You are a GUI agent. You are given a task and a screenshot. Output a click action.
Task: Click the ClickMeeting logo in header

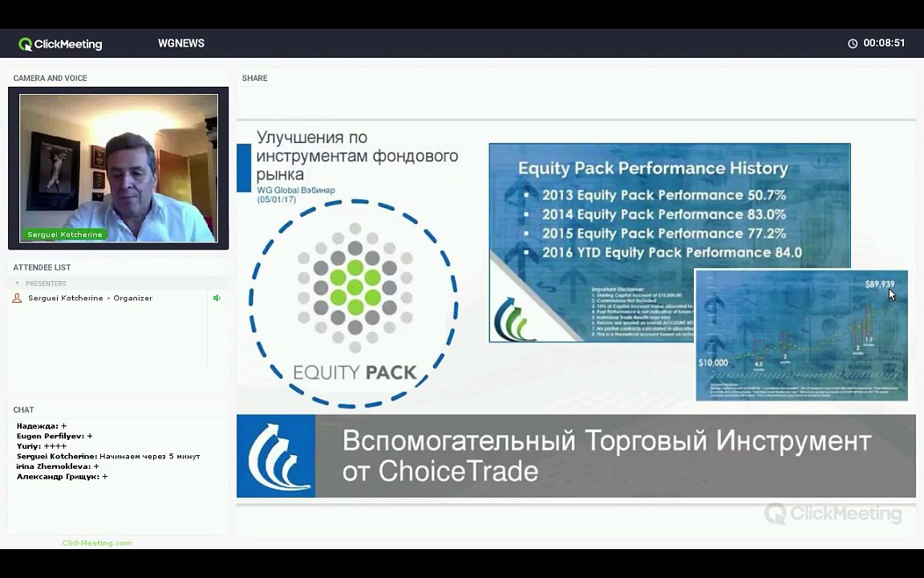(x=60, y=43)
